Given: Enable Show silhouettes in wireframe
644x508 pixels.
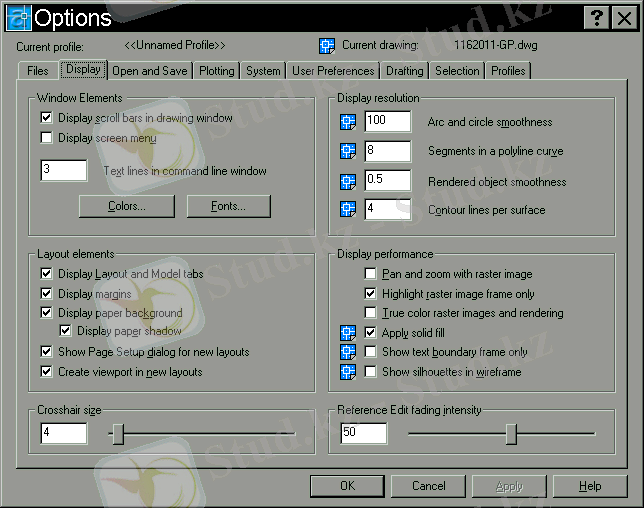Looking at the screenshot, I should 370,372.
